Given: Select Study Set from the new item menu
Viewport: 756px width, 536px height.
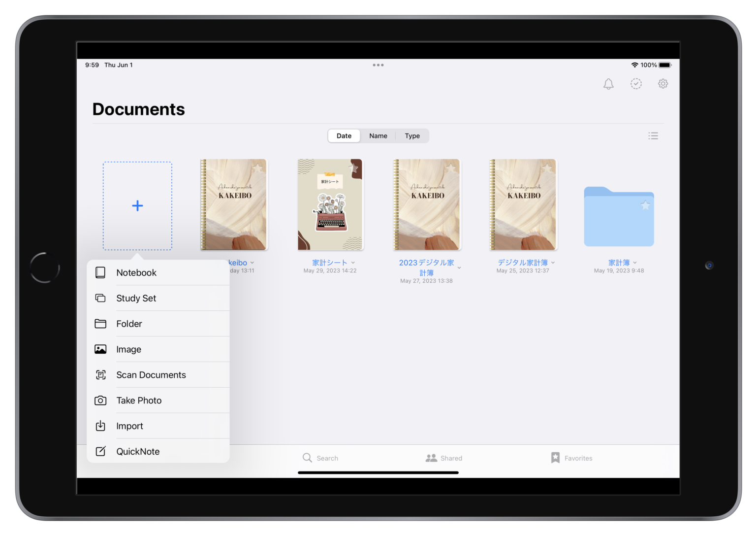Looking at the screenshot, I should point(136,298).
